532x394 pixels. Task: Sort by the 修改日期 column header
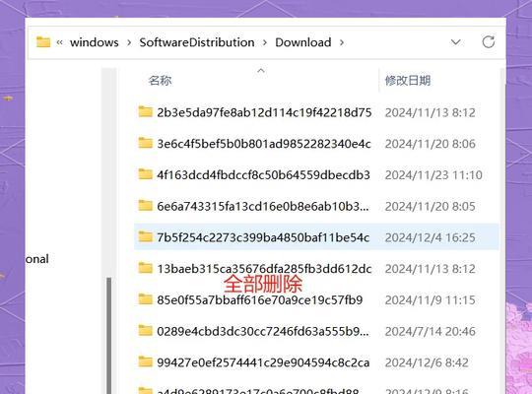pyautogui.click(x=408, y=81)
